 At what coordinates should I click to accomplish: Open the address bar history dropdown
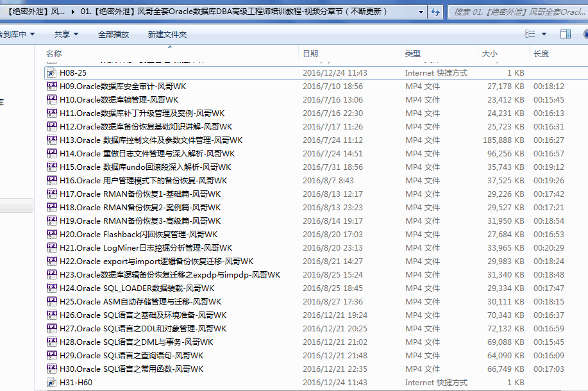tap(421, 12)
